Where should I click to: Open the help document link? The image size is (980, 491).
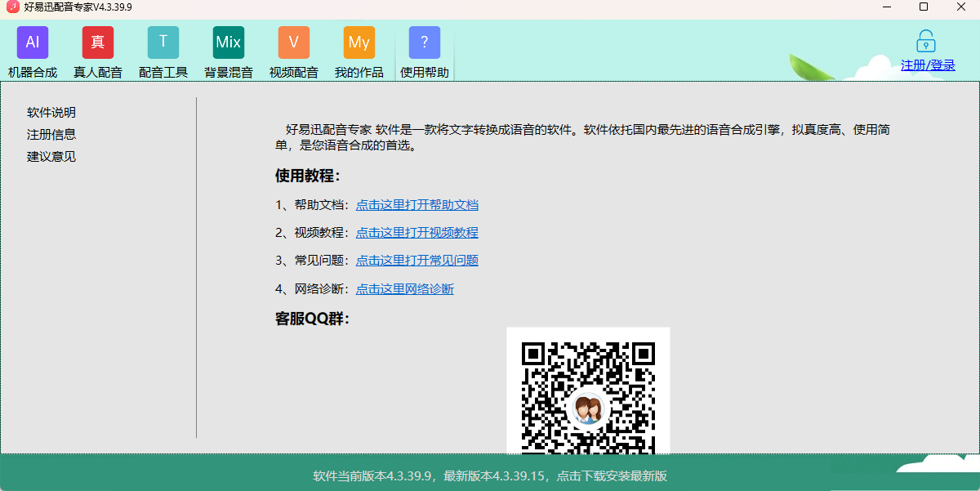(x=416, y=204)
